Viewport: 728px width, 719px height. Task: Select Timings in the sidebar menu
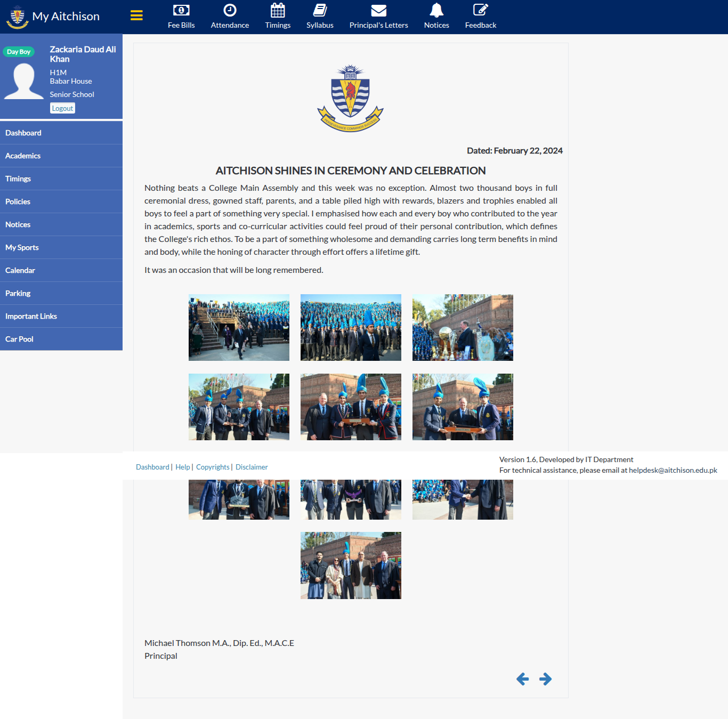tap(61, 179)
